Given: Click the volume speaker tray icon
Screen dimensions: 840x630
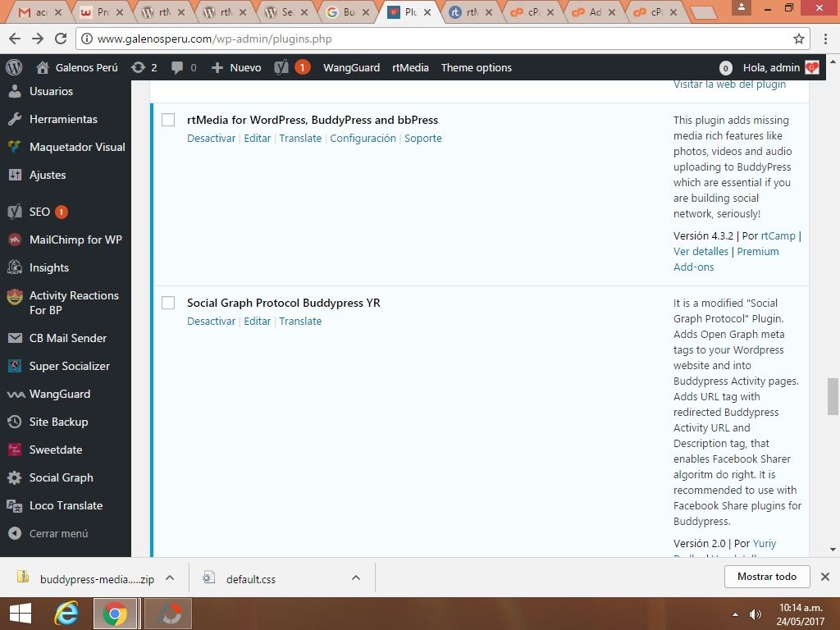Looking at the screenshot, I should coord(756,614).
